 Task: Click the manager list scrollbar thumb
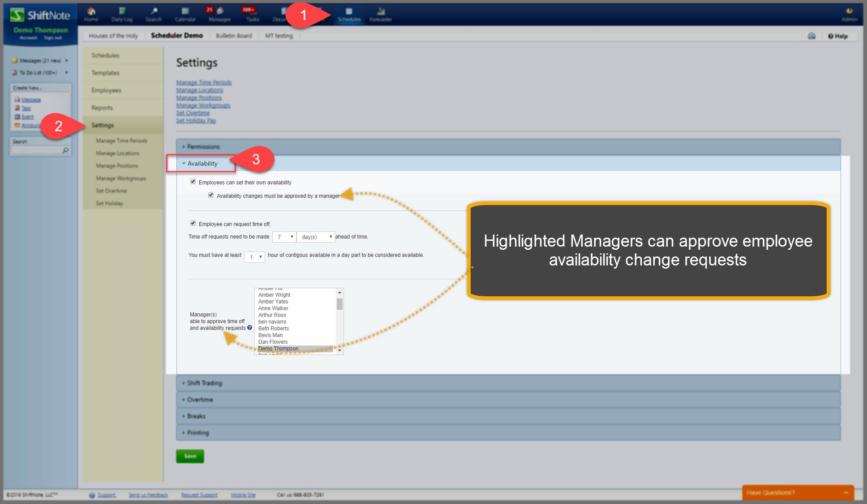[x=339, y=304]
